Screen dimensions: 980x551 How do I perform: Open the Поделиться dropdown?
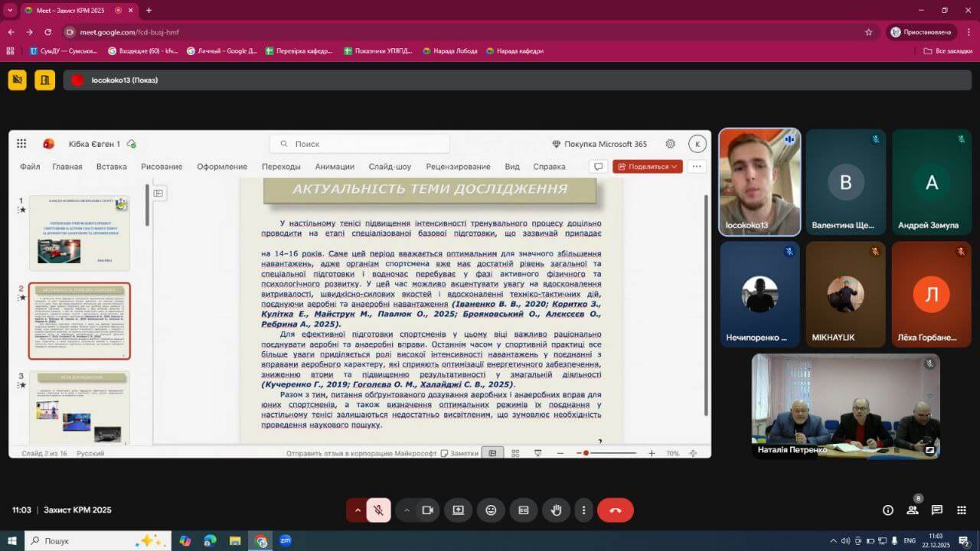[647, 166]
